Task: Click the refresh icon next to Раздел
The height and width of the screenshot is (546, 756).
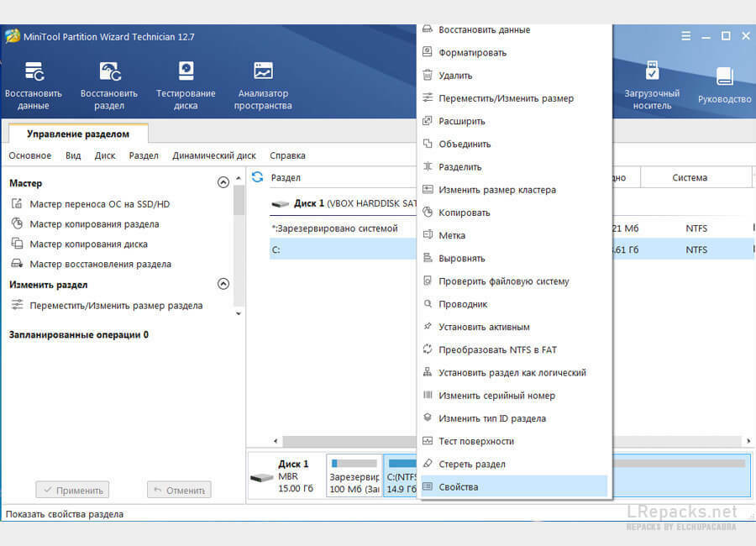Action: [x=258, y=177]
